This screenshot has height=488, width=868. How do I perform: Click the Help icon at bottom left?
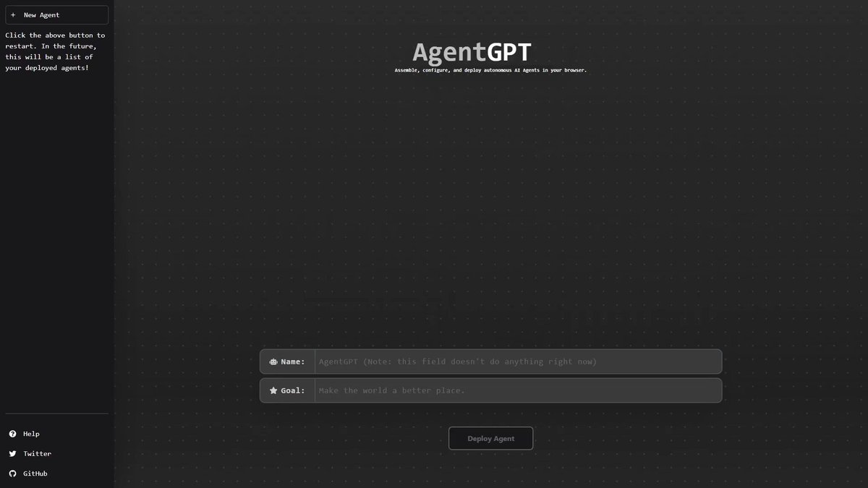pyautogui.click(x=12, y=433)
